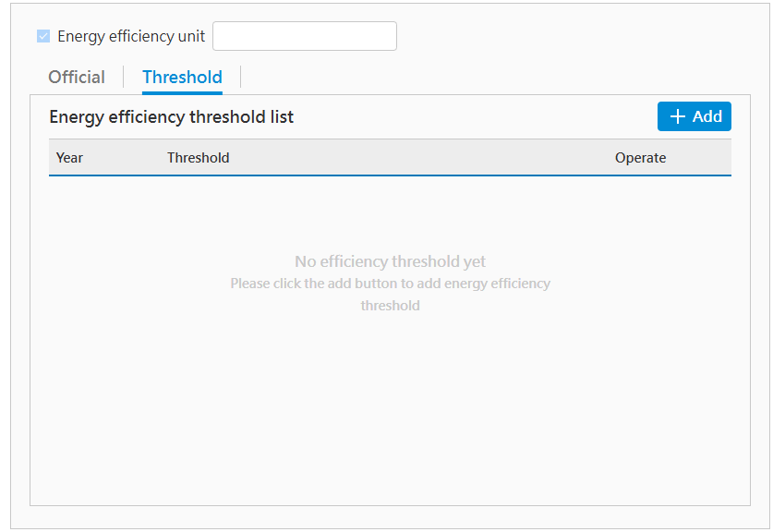Viewport: 773px width, 532px height.
Task: Click the Energy efficiency threshold list heading
Action: [171, 117]
